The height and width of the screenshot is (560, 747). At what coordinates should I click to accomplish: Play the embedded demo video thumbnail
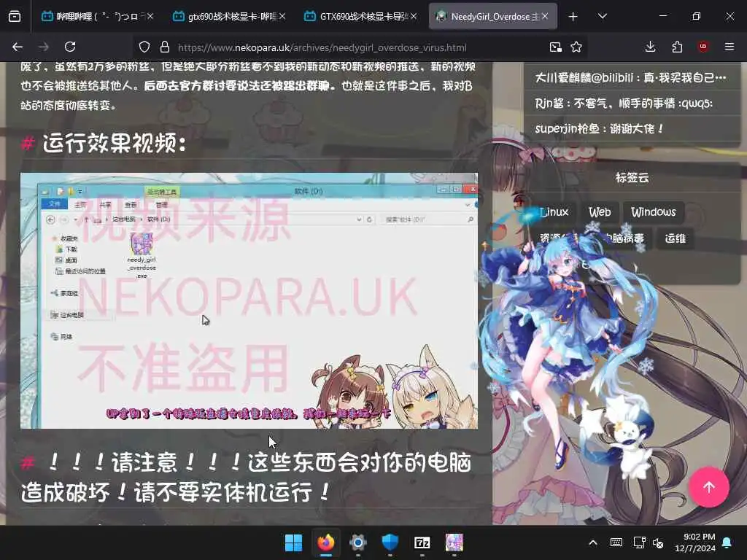pos(249,300)
